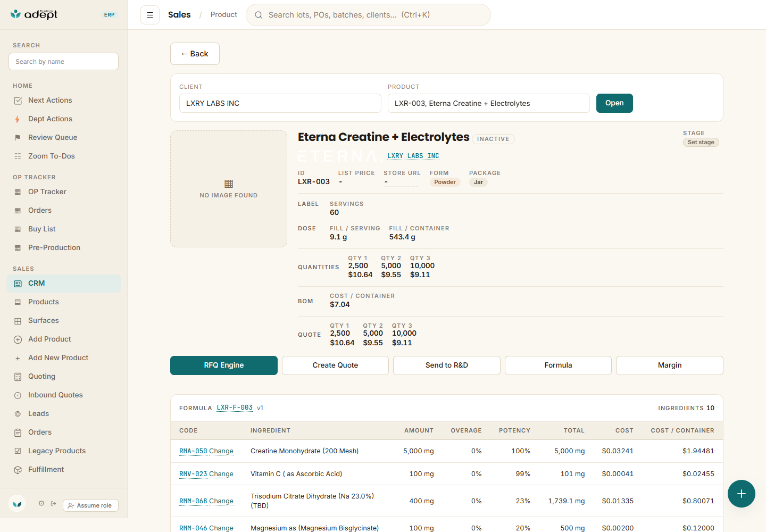Viewport: 766px width, 532px height.
Task: Open the Client field showing LXRY LABS INC
Action: [280, 103]
